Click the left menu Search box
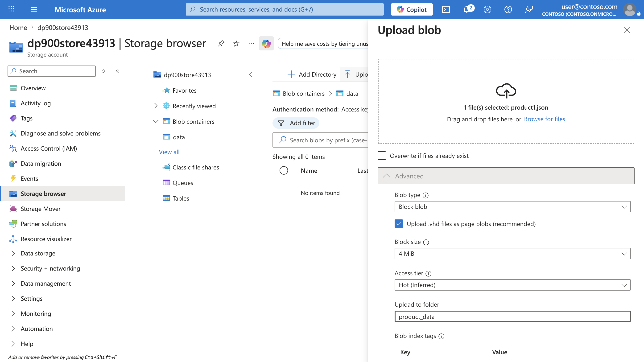Viewport: 644px width, 362px height. click(x=51, y=71)
